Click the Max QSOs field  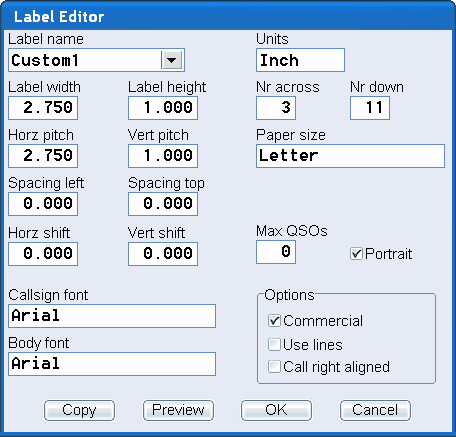pos(276,252)
